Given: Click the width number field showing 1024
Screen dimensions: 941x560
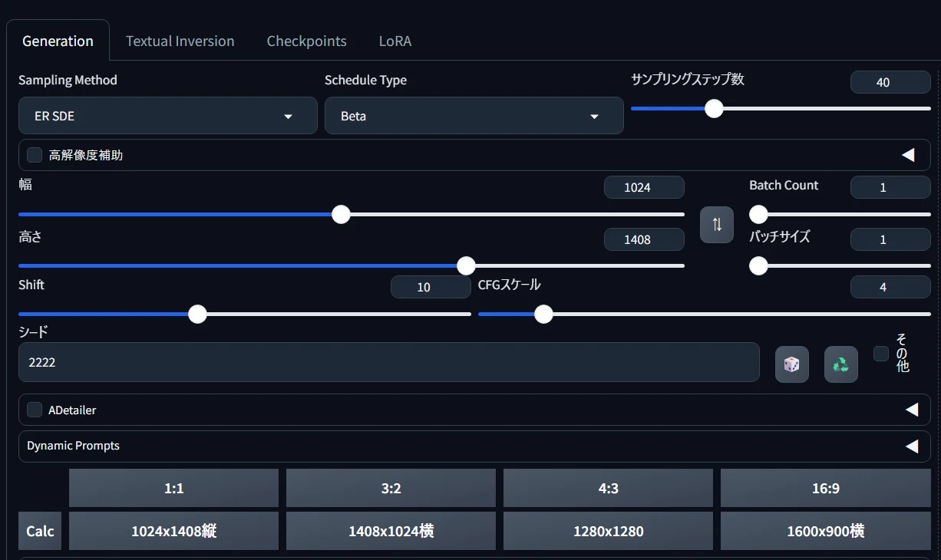Looking at the screenshot, I should click(644, 187).
